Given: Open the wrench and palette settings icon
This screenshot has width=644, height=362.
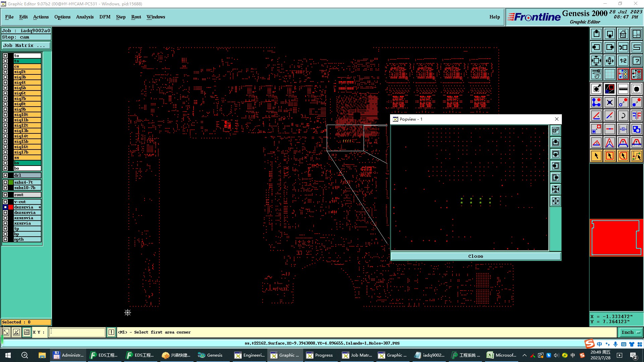Looking at the screenshot, I should pyautogui.click(x=596, y=74).
